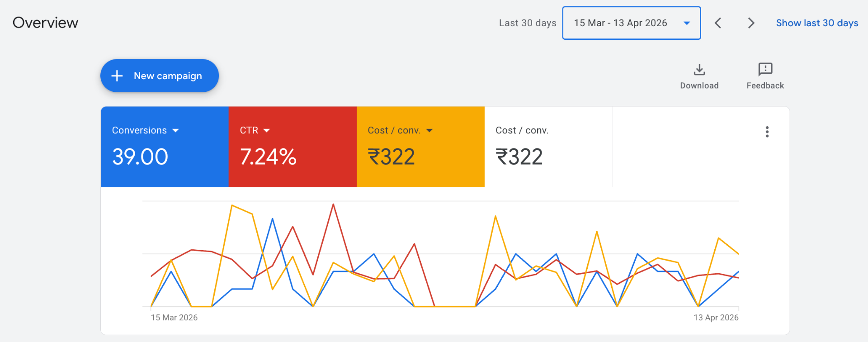Image resolution: width=868 pixels, height=342 pixels.
Task: Click the 15 Mar 2026 axis label
Action: click(174, 318)
